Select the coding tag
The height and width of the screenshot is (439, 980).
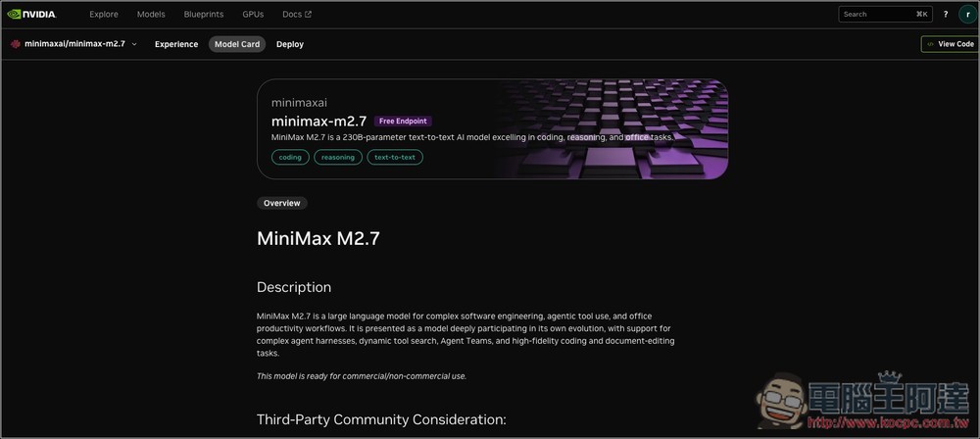tap(290, 157)
